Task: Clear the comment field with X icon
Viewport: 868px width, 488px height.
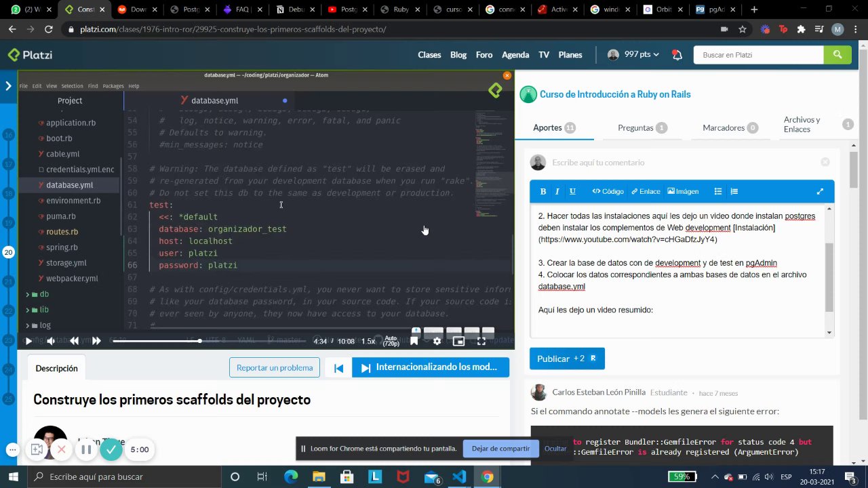Action: click(x=825, y=162)
